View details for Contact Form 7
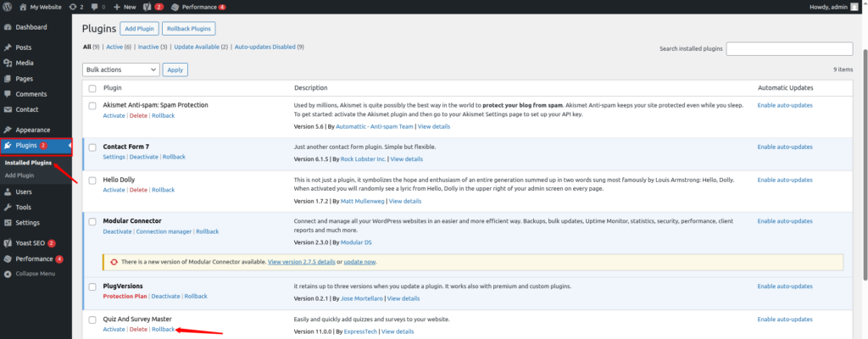 [406, 159]
